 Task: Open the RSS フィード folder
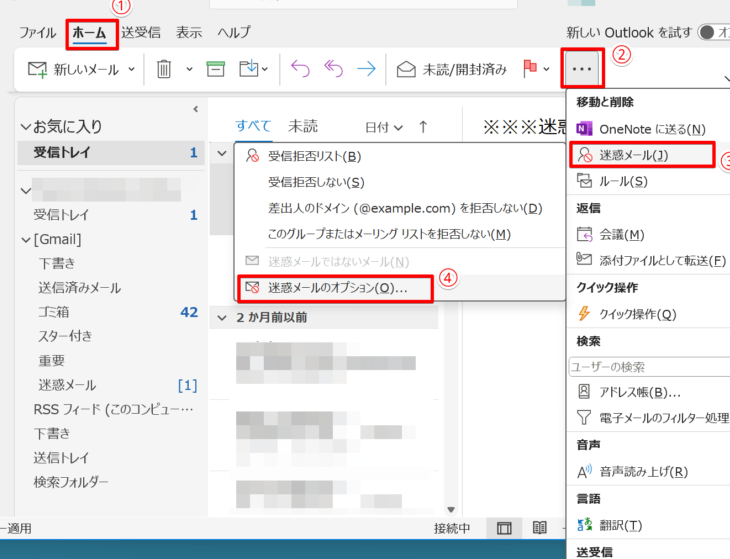(113, 410)
